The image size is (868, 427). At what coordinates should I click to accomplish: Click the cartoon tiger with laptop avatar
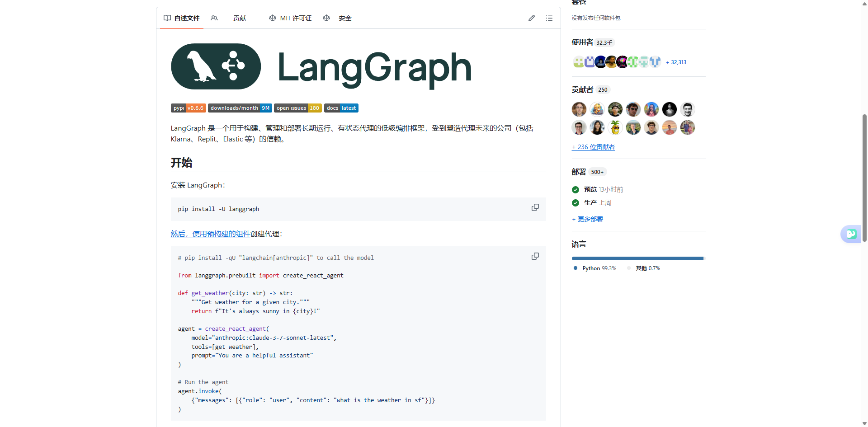coord(597,109)
